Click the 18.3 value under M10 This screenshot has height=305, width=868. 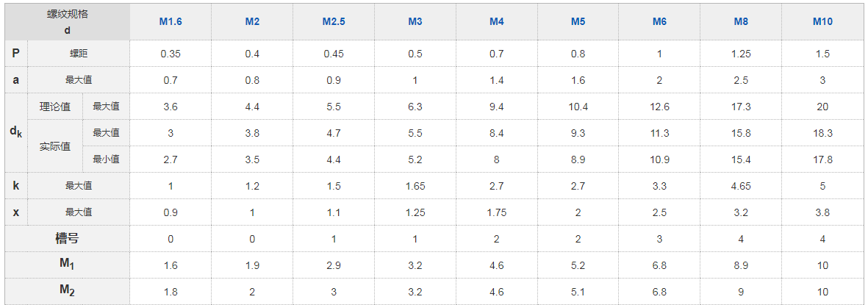click(x=822, y=133)
